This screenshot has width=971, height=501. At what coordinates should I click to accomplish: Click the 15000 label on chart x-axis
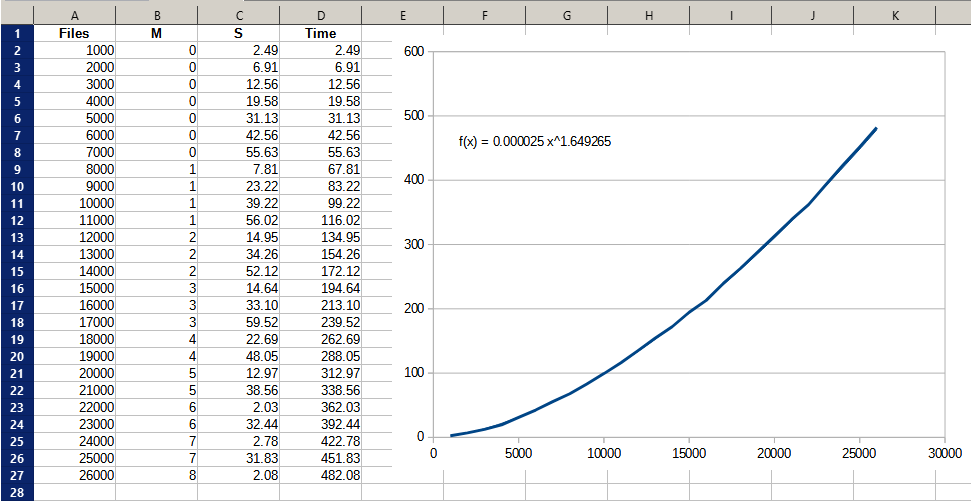pyautogui.click(x=689, y=452)
